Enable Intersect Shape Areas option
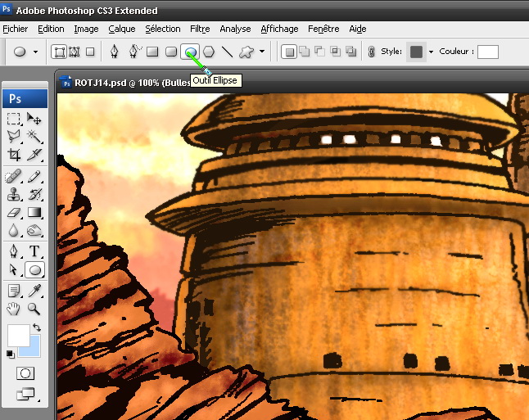This screenshot has height=420, width=529. (x=336, y=52)
